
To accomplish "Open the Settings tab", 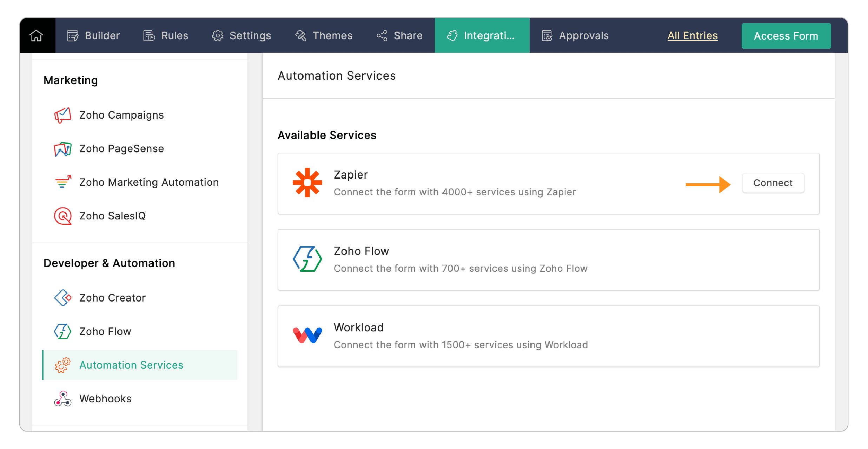I will pos(241,35).
